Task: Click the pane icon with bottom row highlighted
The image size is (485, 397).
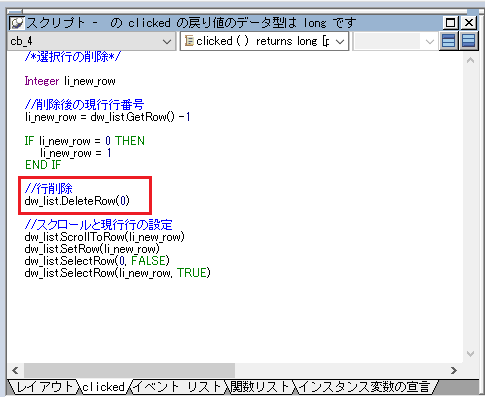Action: click(x=468, y=41)
